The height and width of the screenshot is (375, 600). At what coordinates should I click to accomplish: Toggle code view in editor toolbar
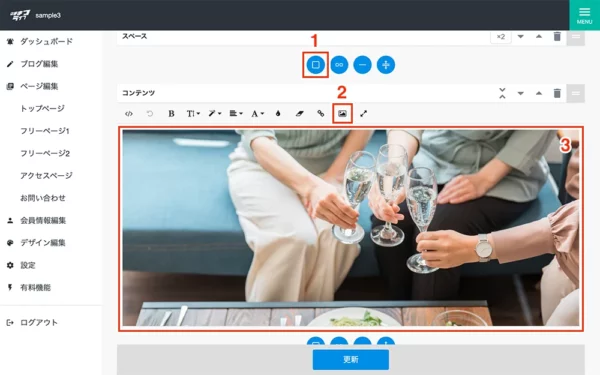pos(129,114)
